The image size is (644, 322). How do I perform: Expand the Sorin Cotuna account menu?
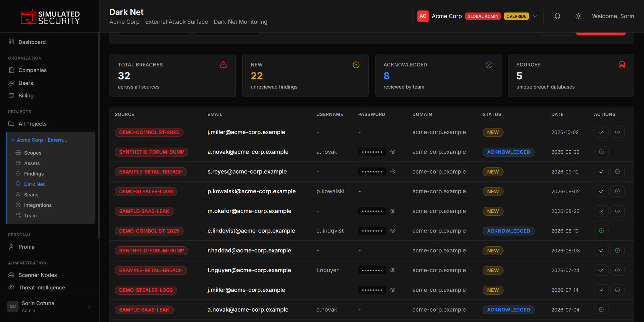[x=50, y=307]
